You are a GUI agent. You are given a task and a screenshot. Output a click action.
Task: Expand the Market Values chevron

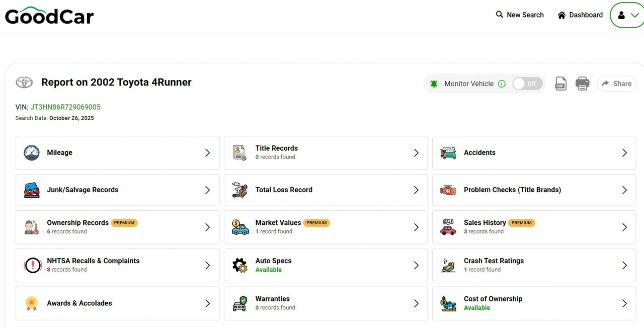tap(416, 227)
